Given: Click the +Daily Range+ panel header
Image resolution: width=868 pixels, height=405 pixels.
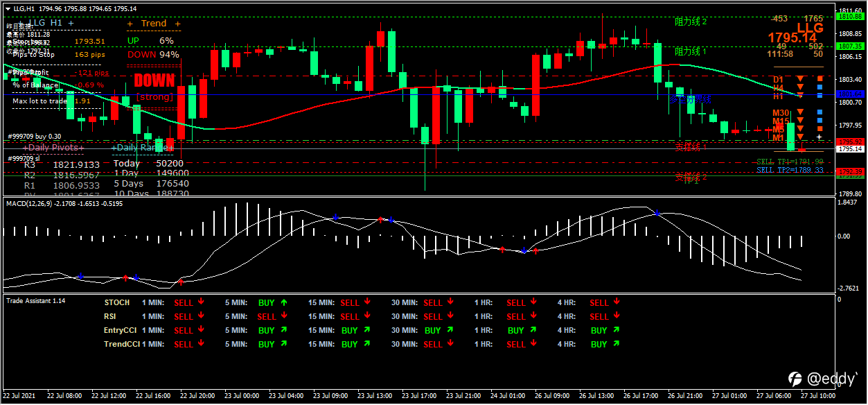Looking at the screenshot, I should click(x=142, y=148).
